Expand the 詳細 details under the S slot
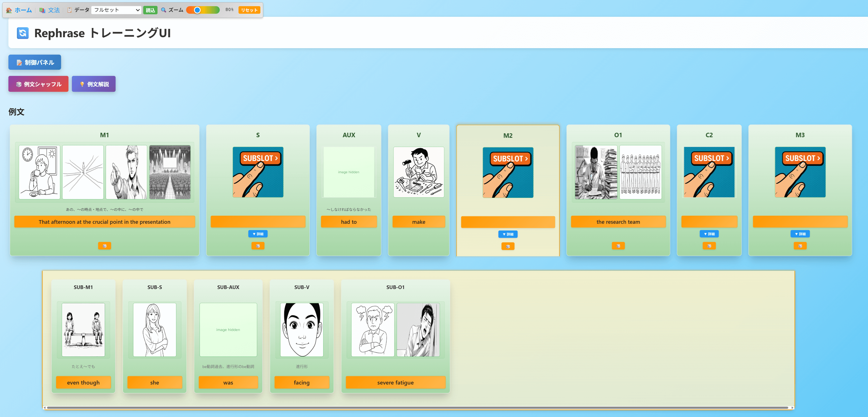Screen dimensions: 868x417 [258, 234]
